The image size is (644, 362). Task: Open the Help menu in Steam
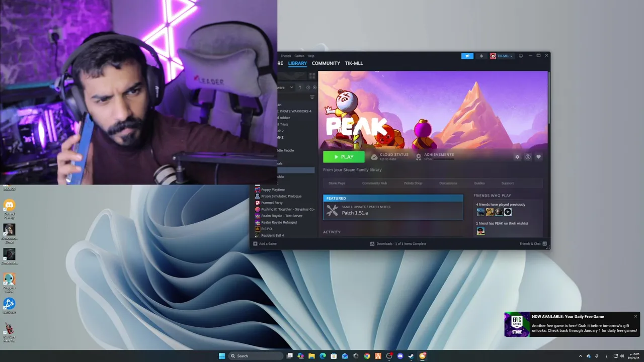pyautogui.click(x=311, y=56)
